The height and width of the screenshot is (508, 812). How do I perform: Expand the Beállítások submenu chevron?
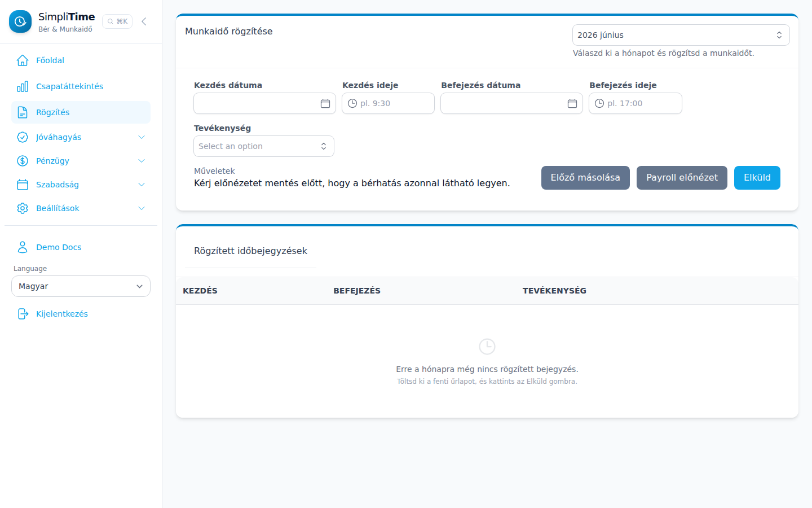(x=142, y=208)
